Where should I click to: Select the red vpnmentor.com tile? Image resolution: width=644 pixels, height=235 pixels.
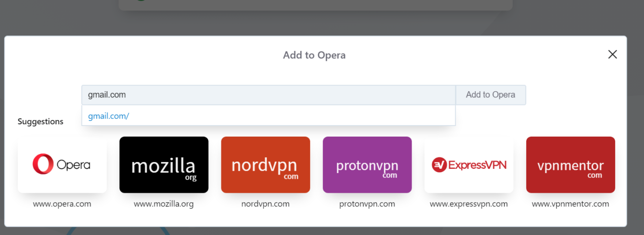(570, 164)
